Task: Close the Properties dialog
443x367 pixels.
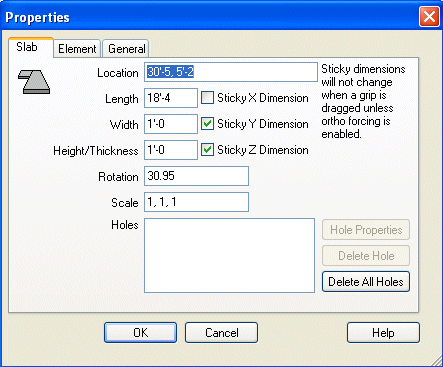Action: 429,16
